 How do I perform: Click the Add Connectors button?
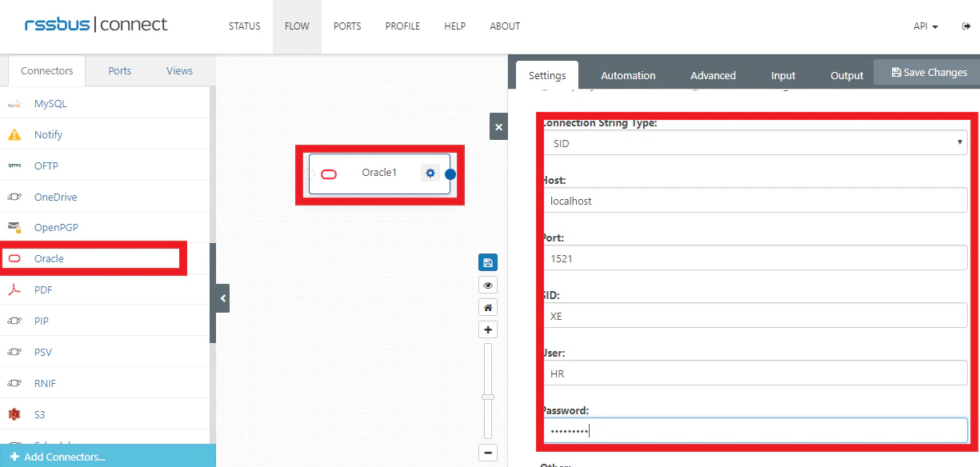point(108,456)
